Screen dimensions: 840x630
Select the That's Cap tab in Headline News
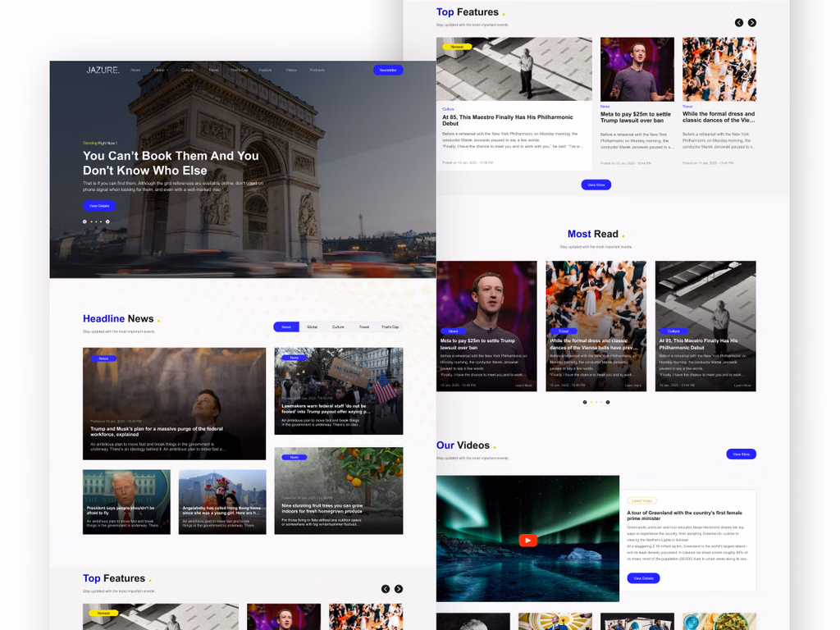click(390, 326)
